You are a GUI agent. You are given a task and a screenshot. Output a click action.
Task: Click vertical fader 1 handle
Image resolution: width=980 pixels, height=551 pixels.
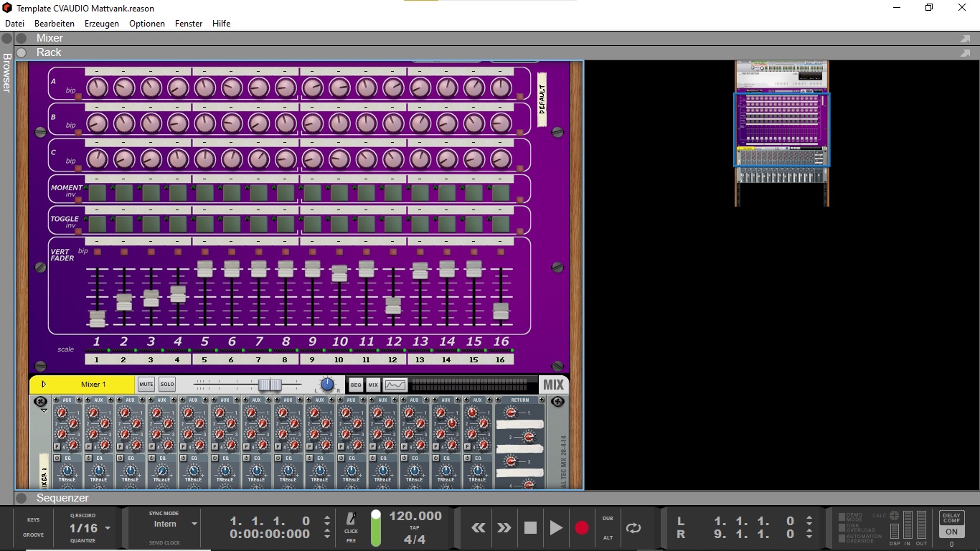[97, 319]
